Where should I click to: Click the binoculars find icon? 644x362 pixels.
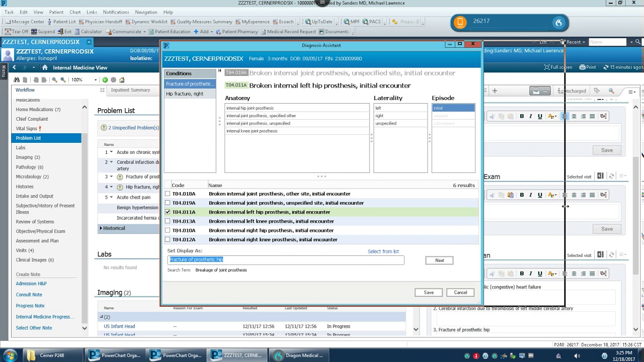pyautogui.click(x=17, y=80)
